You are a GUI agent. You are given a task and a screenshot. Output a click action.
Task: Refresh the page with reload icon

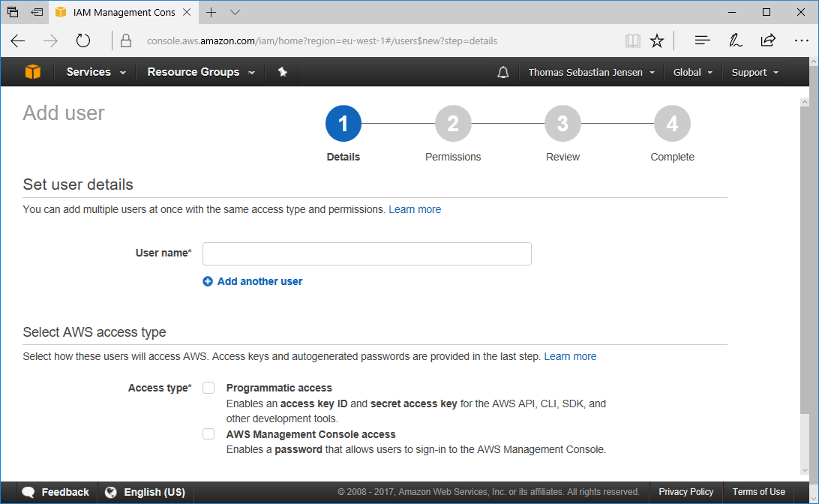coord(83,41)
